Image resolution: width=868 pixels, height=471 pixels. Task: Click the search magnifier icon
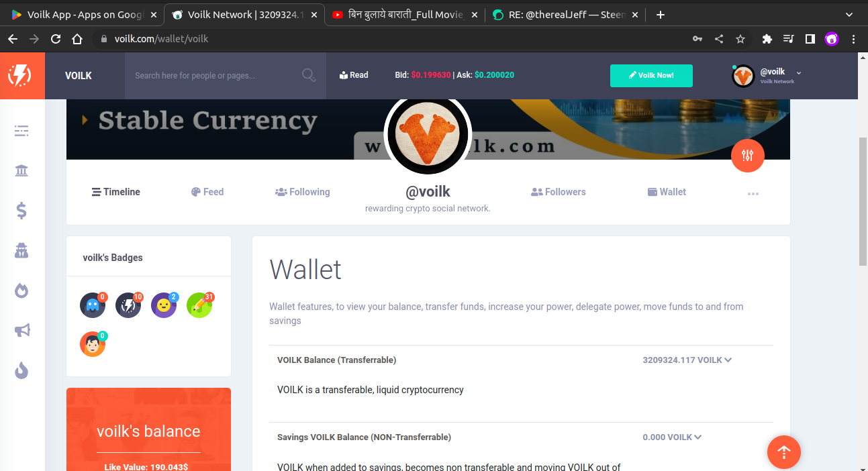[x=309, y=75]
